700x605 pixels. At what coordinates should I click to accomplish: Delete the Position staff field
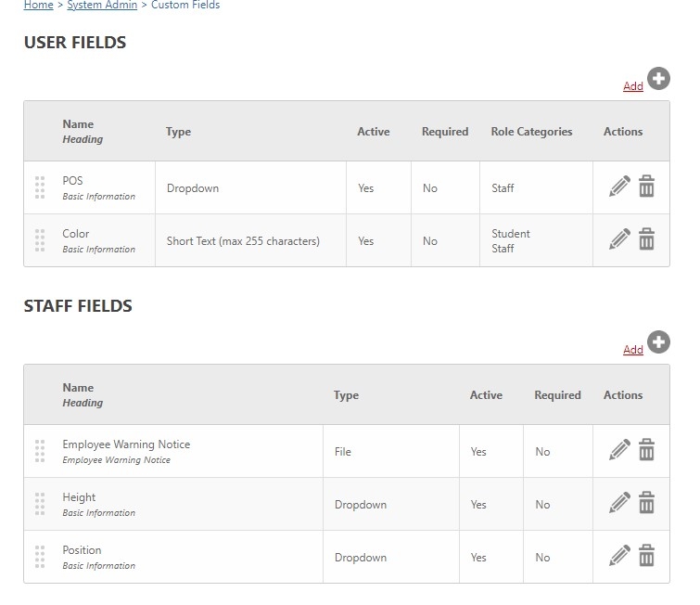coord(646,555)
